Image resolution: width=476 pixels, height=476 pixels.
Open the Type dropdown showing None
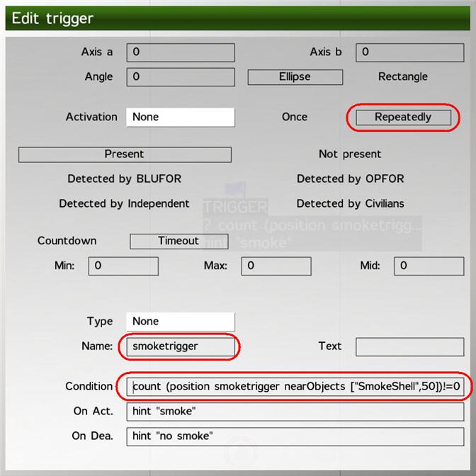pos(180,322)
